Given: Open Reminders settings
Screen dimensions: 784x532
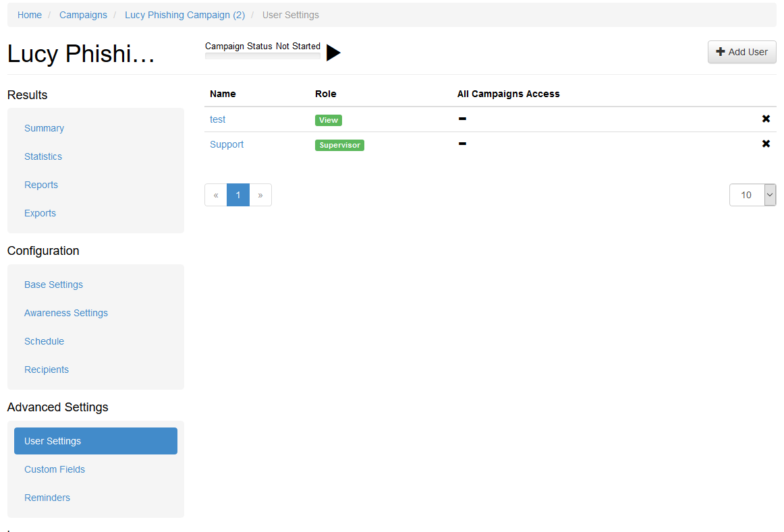Looking at the screenshot, I should pyautogui.click(x=47, y=498).
